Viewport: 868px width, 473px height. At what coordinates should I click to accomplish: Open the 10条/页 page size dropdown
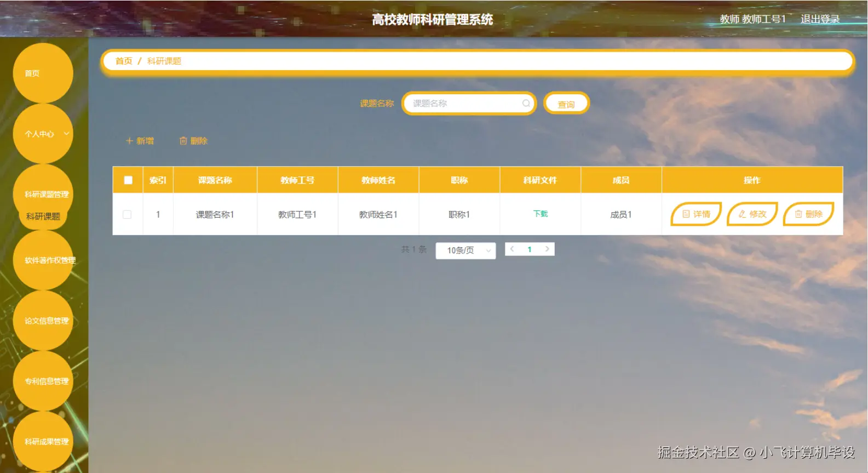tap(465, 250)
